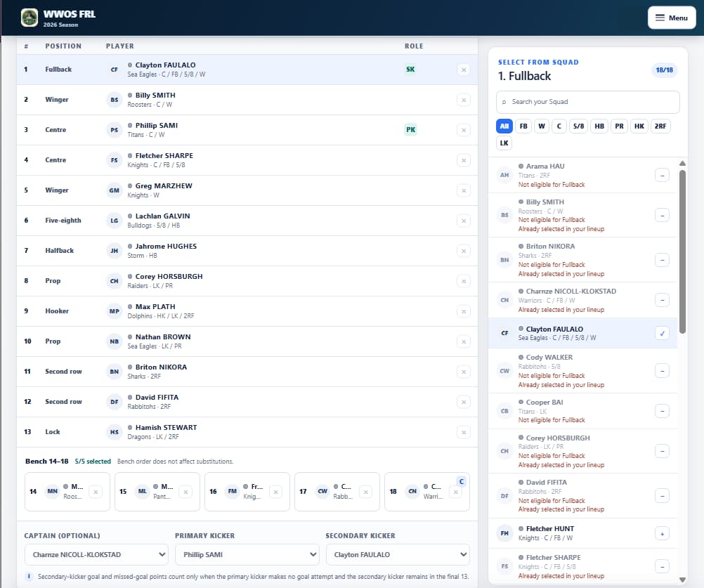Click the WWOS FRL logo icon
Screen dimensions: 704x588
coord(30,18)
